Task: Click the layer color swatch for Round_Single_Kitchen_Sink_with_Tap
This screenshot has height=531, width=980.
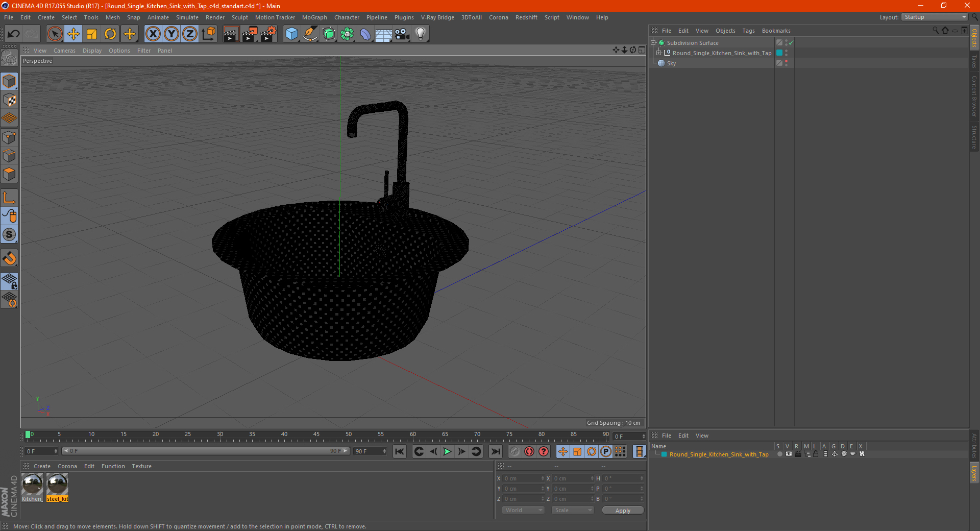Action: coord(664,454)
